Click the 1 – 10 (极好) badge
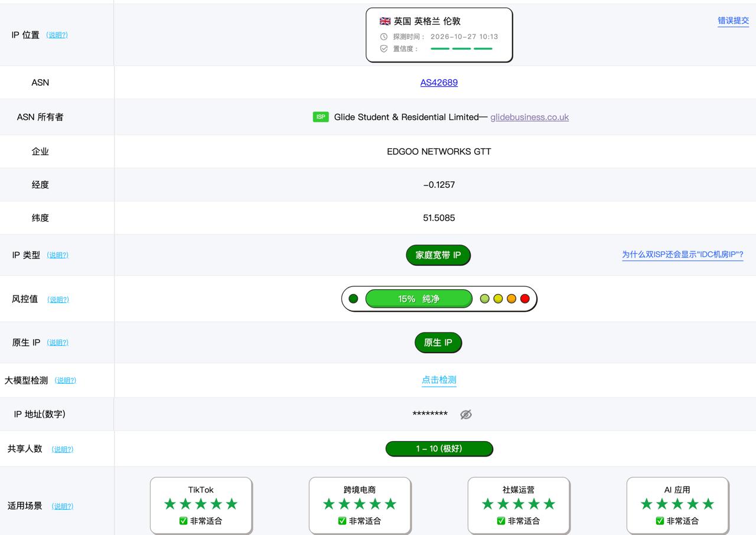Viewport: 756px width, 535px height. click(x=439, y=449)
